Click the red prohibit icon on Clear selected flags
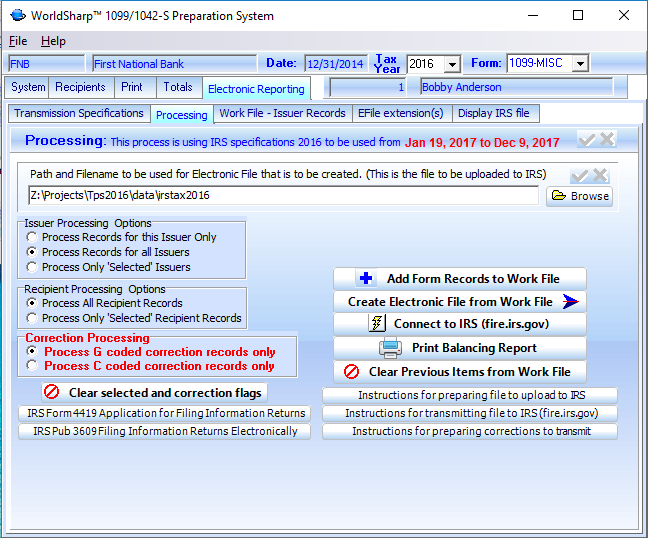 click(52, 393)
